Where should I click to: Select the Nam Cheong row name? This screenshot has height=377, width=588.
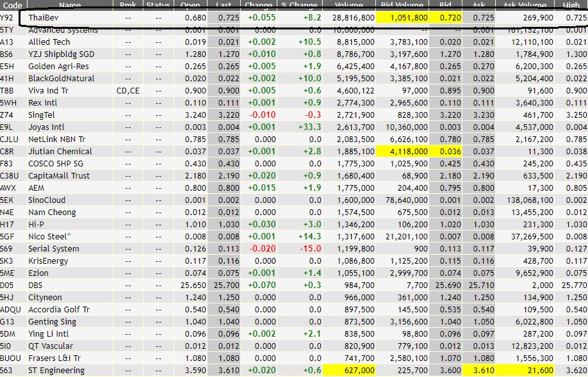52,213
